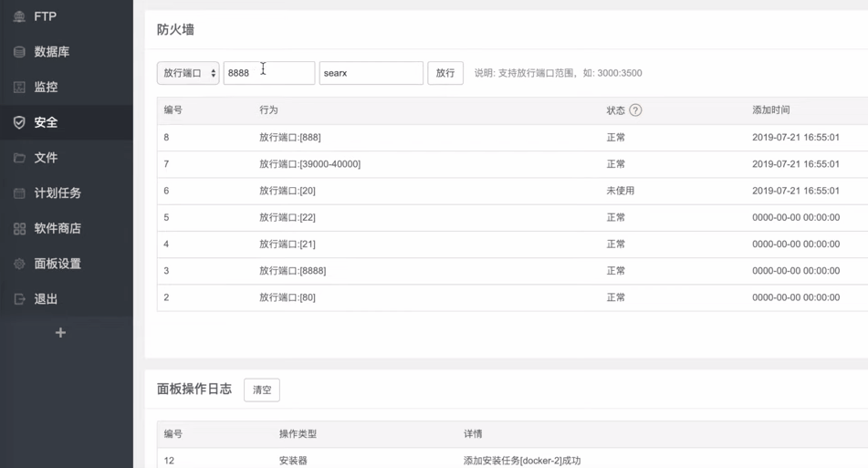Click the remark field containing searx

371,73
